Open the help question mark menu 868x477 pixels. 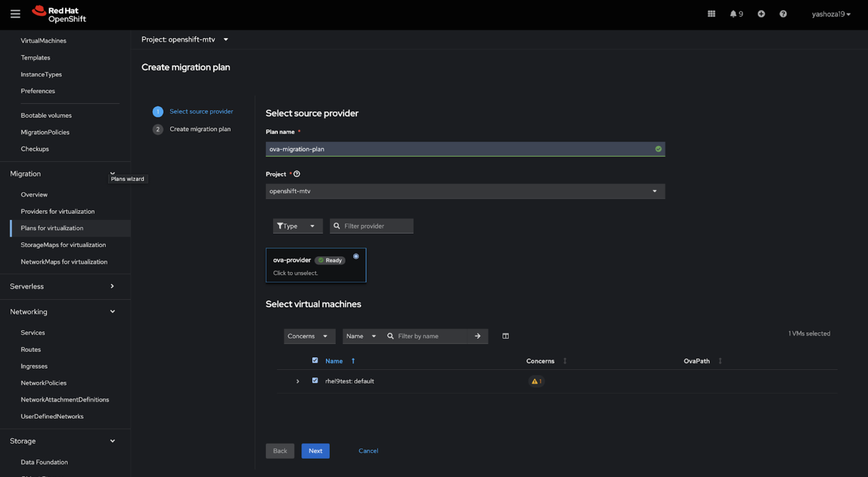(783, 14)
